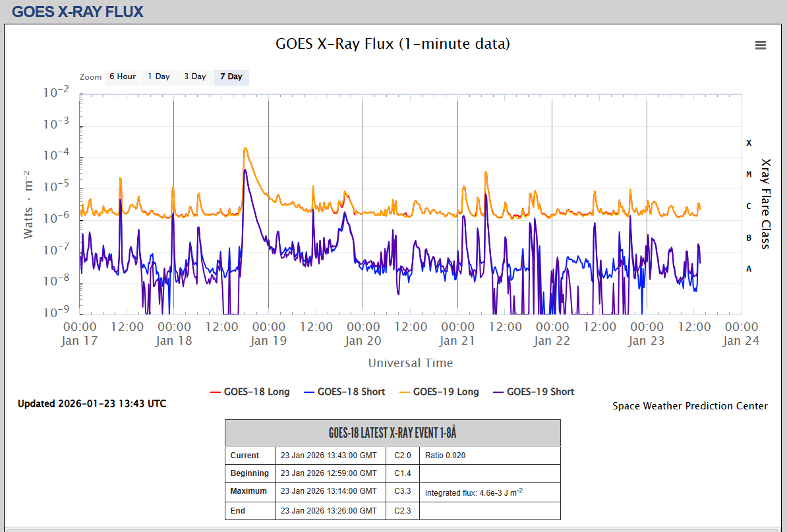787x532 pixels.
Task: Choose the 7 Day zoom option
Action: (231, 76)
